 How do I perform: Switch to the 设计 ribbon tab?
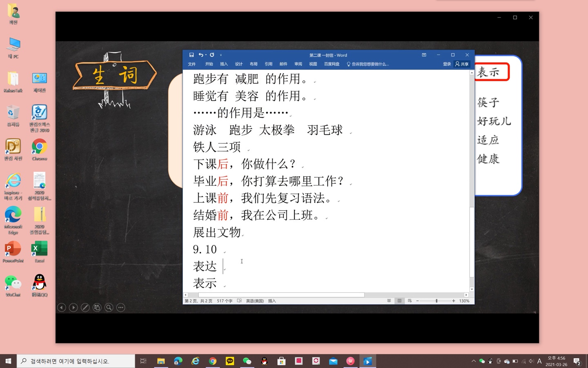(239, 64)
